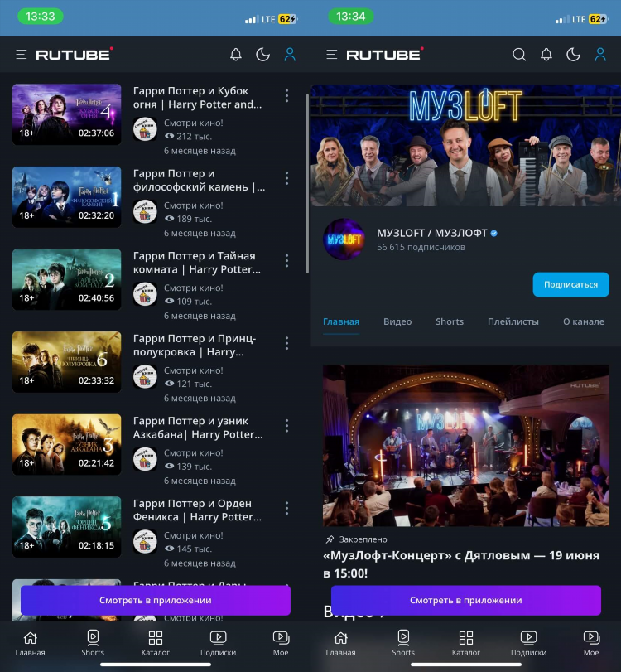This screenshot has width=621, height=672.
Task: Tap Моё in right bottom nav
Action: [591, 643]
